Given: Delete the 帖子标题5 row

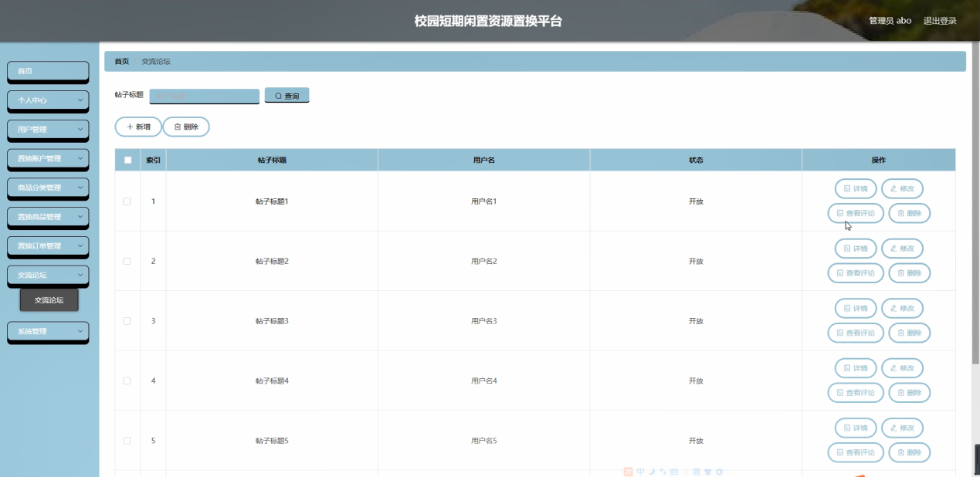Looking at the screenshot, I should pos(910,452).
